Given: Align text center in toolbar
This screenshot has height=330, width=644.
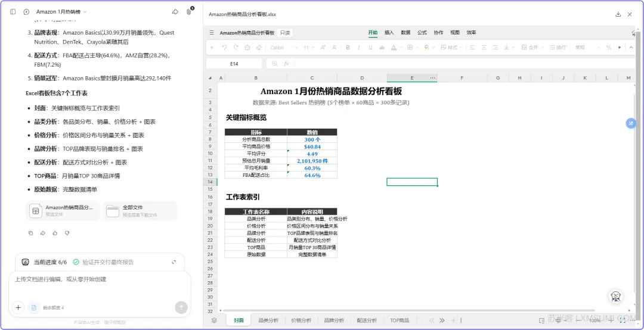Looking at the screenshot, I should [x=484, y=48].
